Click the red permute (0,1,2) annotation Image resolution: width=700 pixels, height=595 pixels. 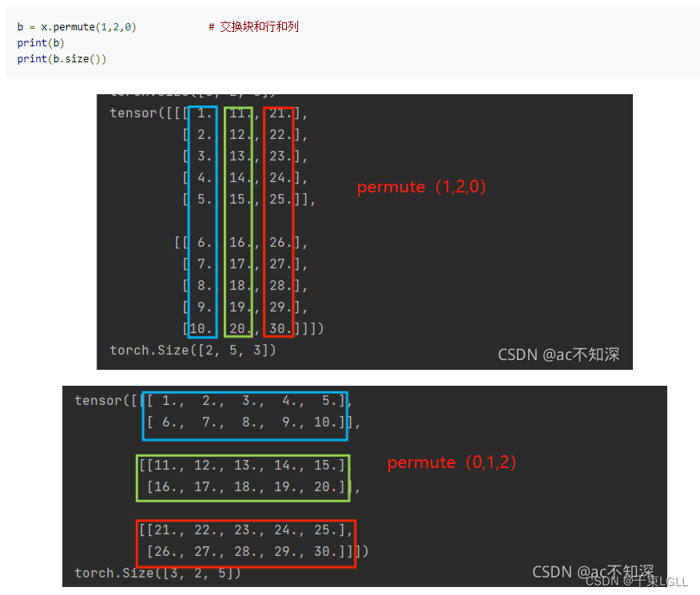[451, 462]
